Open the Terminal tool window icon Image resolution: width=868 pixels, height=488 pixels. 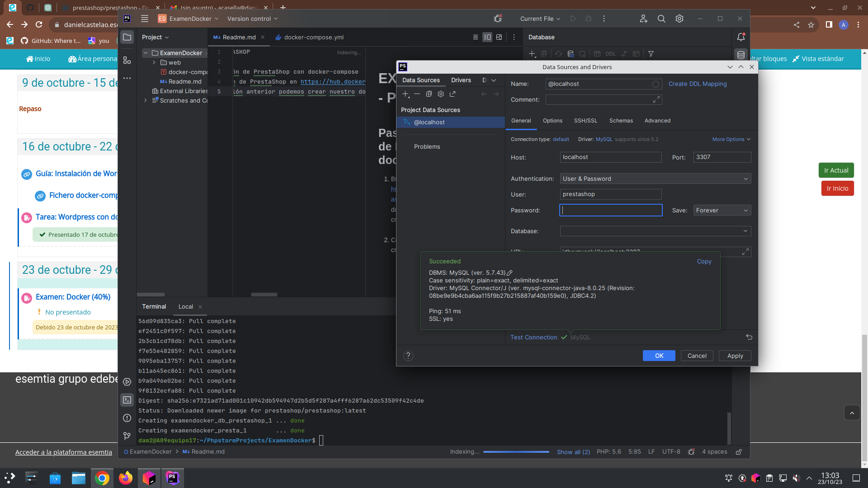tap(127, 400)
